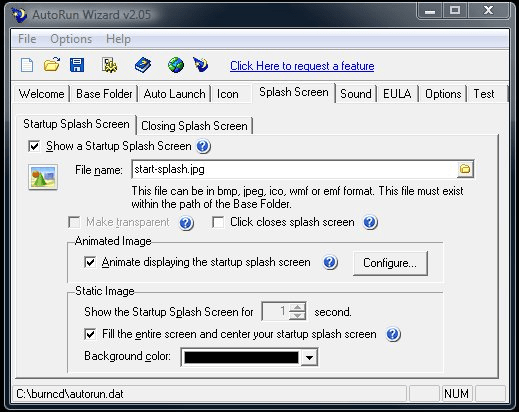Image resolution: width=519 pixels, height=412 pixels.
Task: Open help icon next to Make transparent
Action: pos(186,223)
